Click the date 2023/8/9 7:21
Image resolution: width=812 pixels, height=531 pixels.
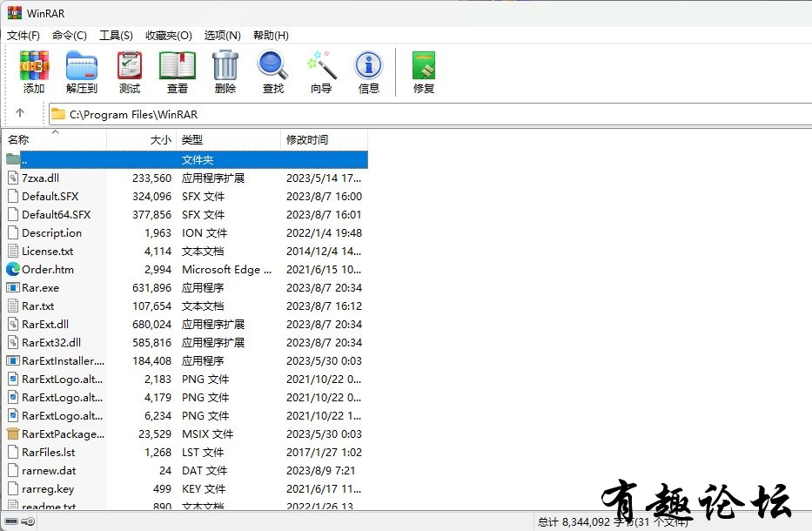pyautogui.click(x=320, y=470)
